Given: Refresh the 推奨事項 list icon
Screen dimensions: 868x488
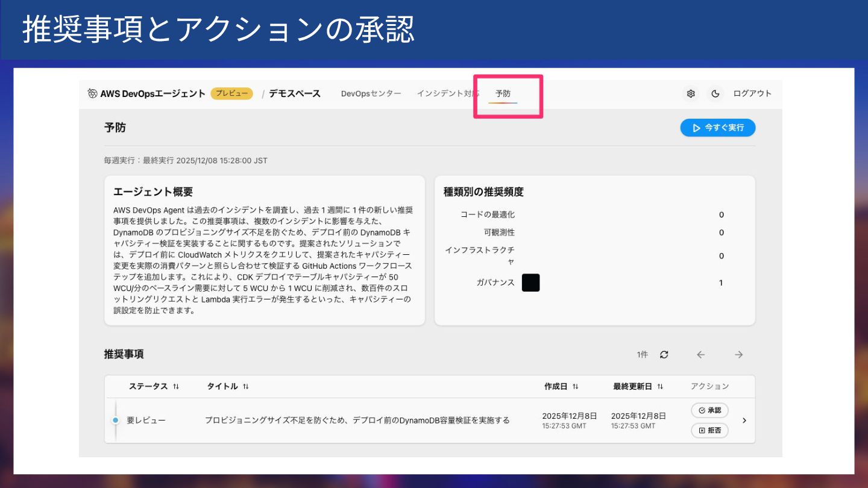Looking at the screenshot, I should click(x=664, y=355).
